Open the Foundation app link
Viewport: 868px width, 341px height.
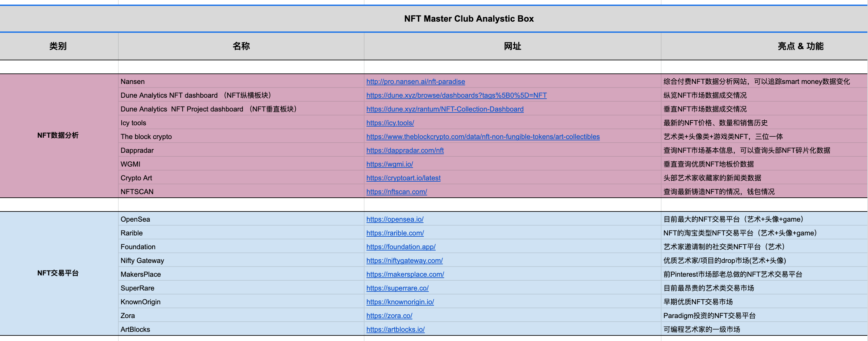401,247
